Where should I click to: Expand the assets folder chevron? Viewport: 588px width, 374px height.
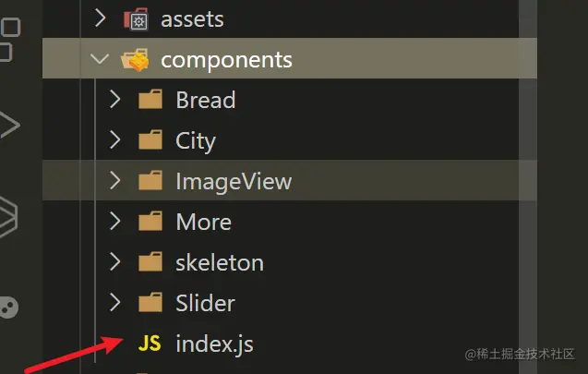pos(100,18)
